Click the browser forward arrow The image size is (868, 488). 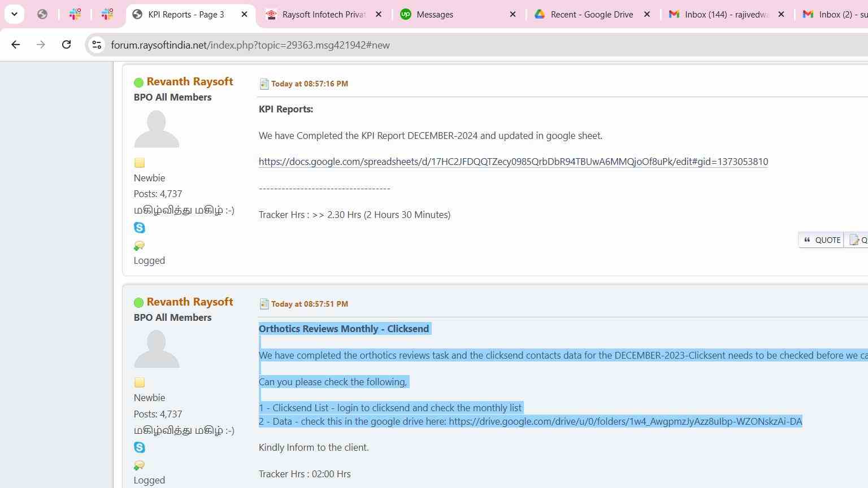pos(41,45)
